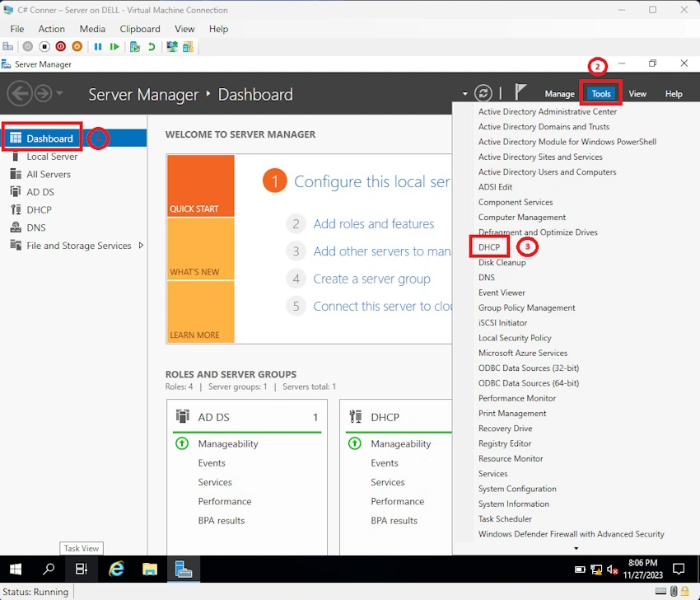Choose Event Viewer in Tools menu

click(502, 293)
